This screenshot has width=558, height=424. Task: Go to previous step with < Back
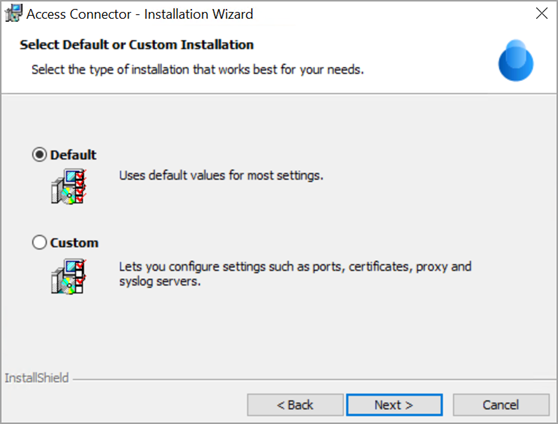coord(295,405)
